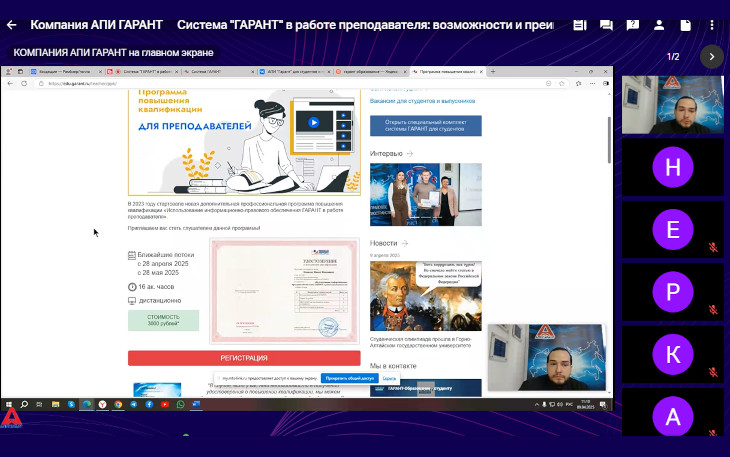Open the files document icon in header
730x457 pixels.
[685, 25]
